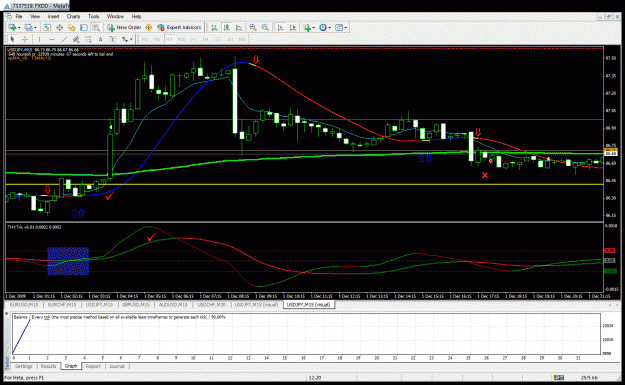Click the New Order button

point(124,28)
